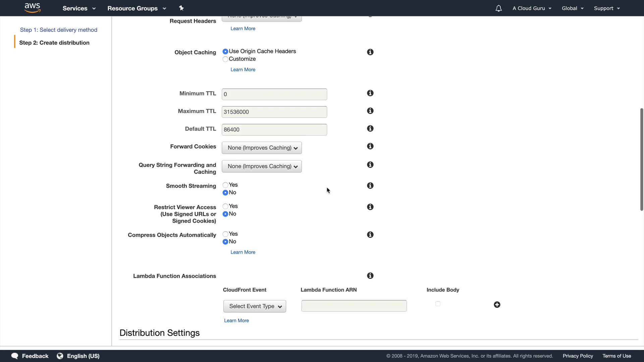Expand the Select Event Type dropdown
Image resolution: width=644 pixels, height=362 pixels.
(x=255, y=306)
